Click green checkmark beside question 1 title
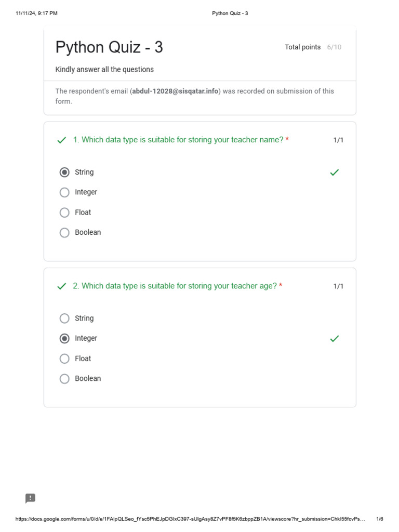Image resolution: width=399 pixels, height=532 pixels. 62,140
